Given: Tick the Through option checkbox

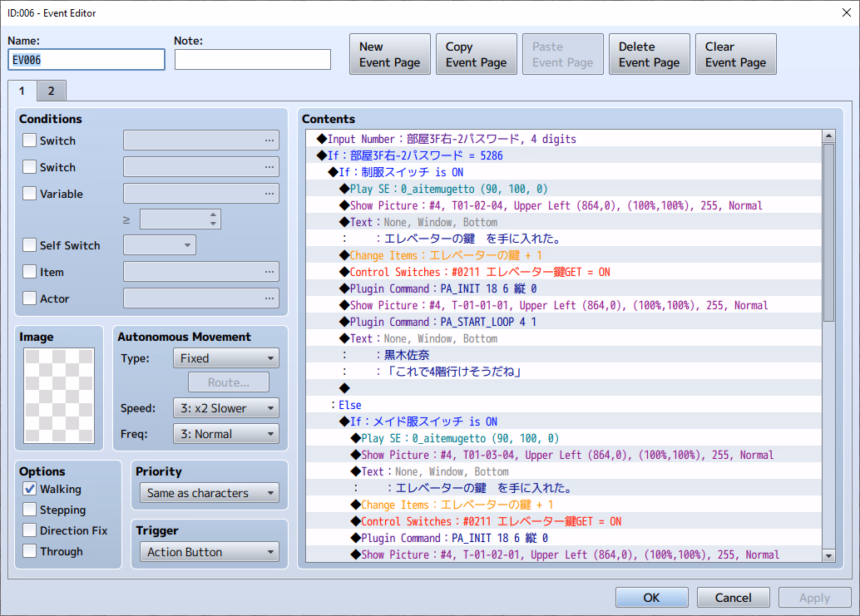Looking at the screenshot, I should 30,551.
